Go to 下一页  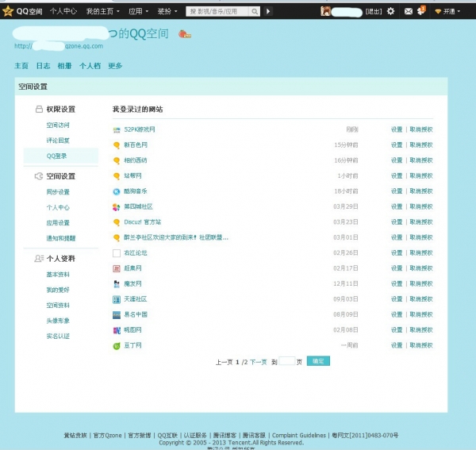259,362
